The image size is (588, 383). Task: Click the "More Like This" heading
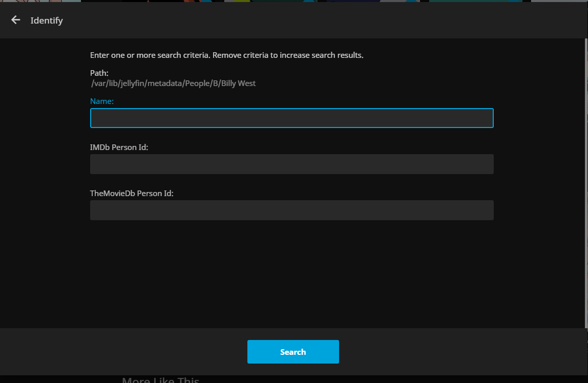(x=160, y=379)
